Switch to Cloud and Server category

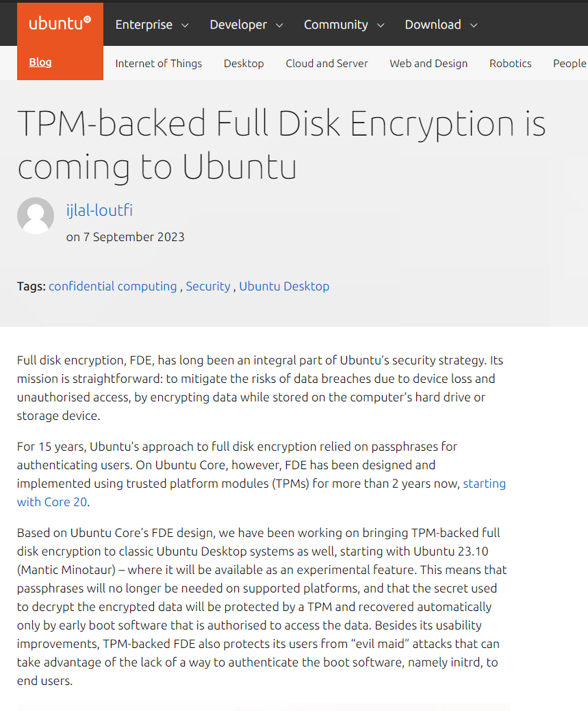coord(327,64)
